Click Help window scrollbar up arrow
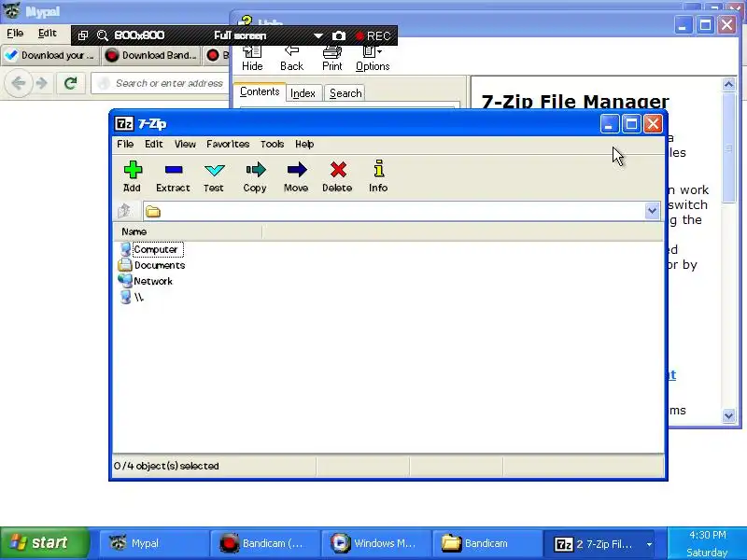The width and height of the screenshot is (747, 560). pos(729,84)
